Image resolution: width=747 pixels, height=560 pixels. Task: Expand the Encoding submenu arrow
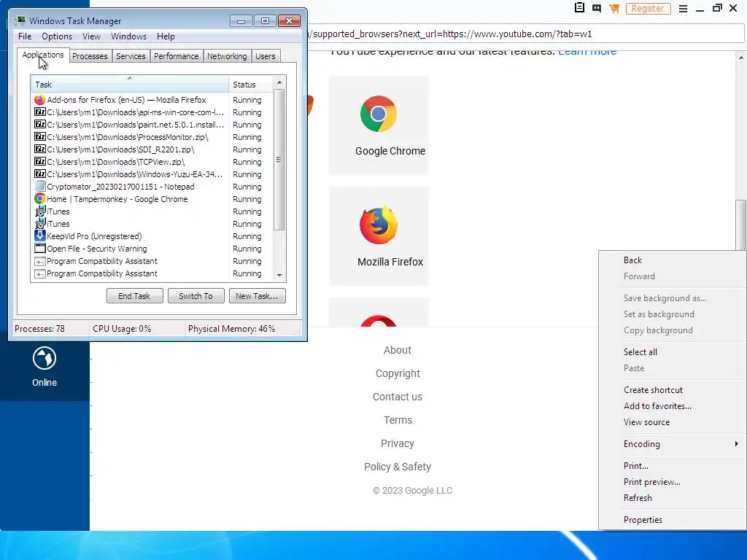click(x=736, y=444)
